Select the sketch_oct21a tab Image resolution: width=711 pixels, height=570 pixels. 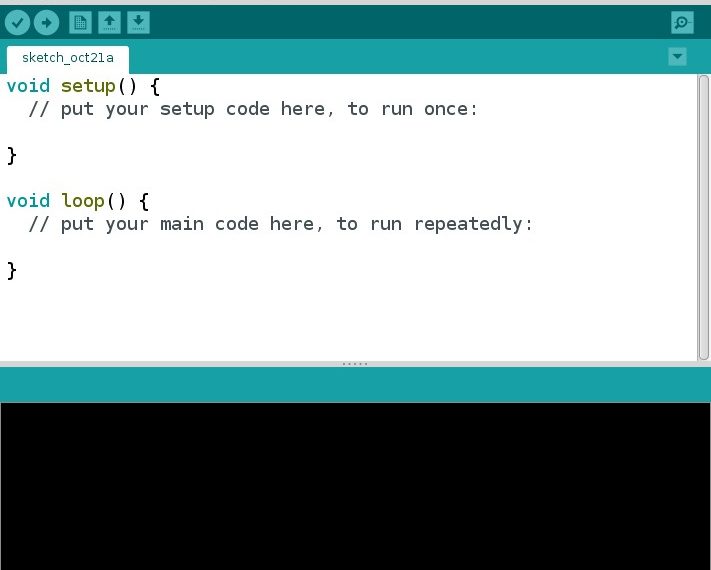coord(68,59)
